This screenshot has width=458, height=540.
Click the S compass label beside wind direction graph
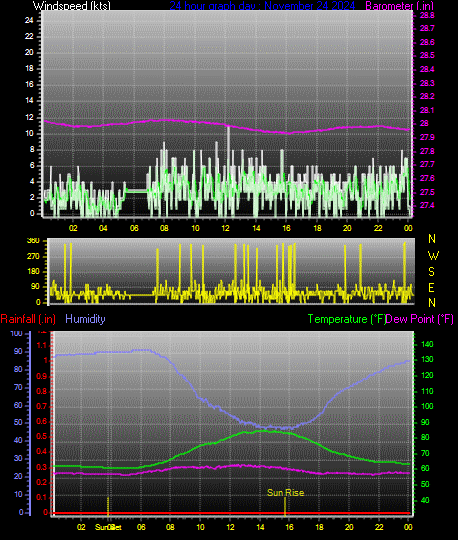click(431, 272)
